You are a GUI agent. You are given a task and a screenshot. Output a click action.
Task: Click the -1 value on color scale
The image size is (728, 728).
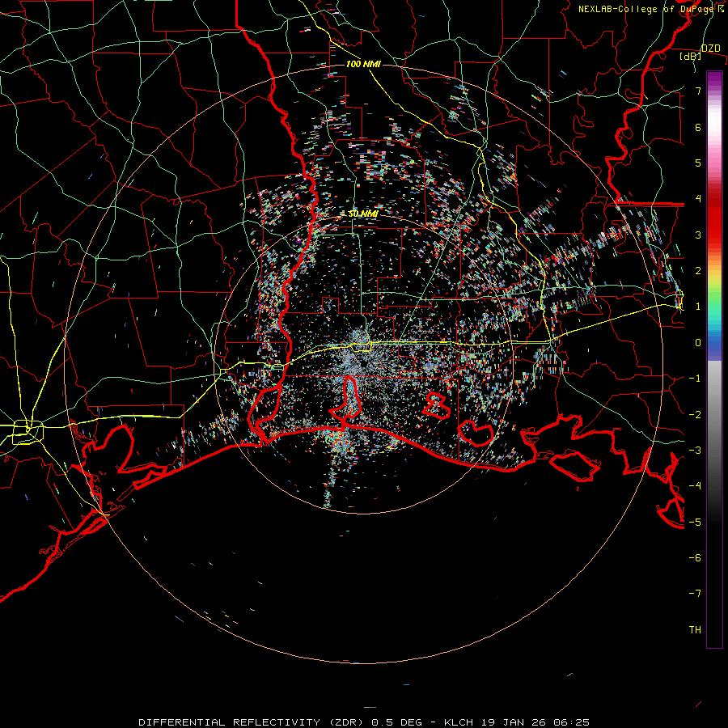pyautogui.click(x=695, y=379)
